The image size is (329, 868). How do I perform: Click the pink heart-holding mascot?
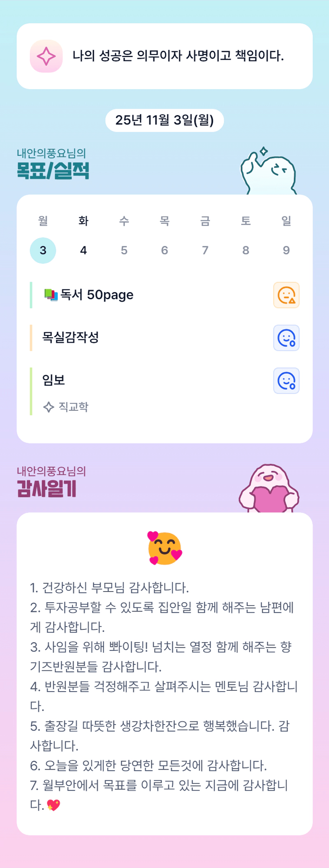(269, 489)
